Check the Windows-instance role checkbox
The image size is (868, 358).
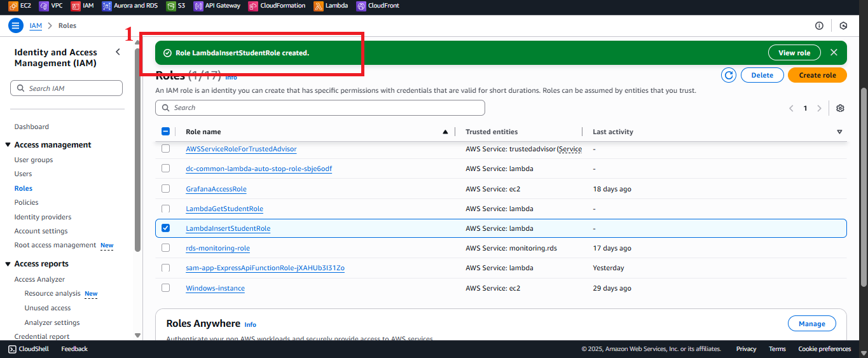(x=165, y=288)
